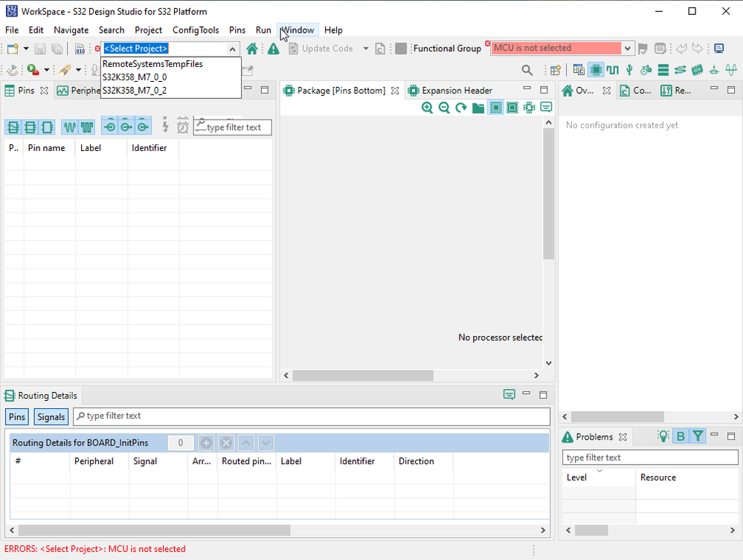The image size is (743, 560).
Task: Click the external tools flashlight icon
Action: coord(65,70)
